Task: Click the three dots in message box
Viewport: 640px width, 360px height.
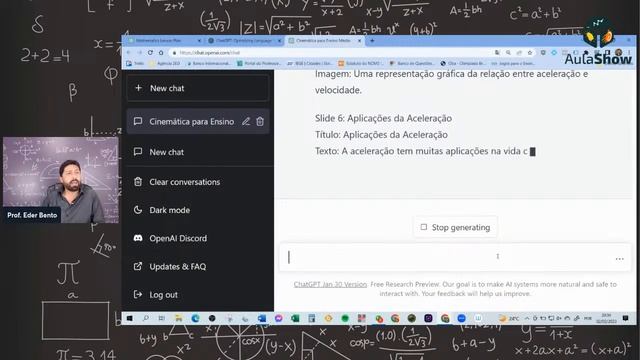Action: click(x=620, y=259)
